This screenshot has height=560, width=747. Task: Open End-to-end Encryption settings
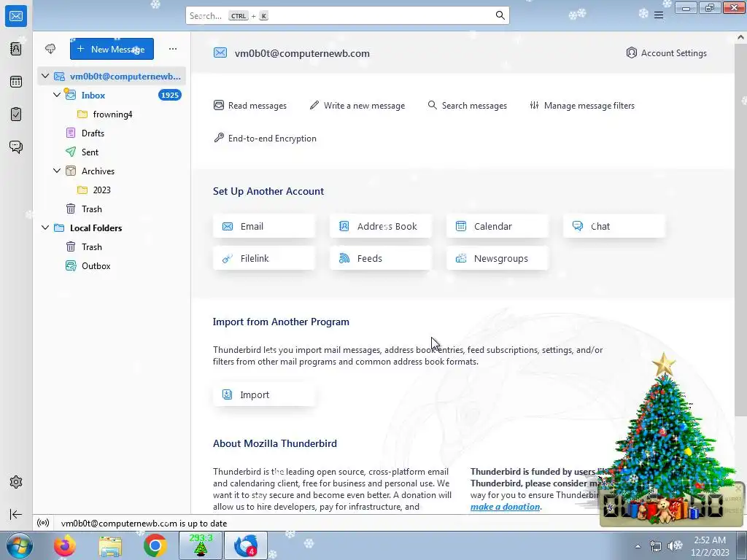point(265,139)
